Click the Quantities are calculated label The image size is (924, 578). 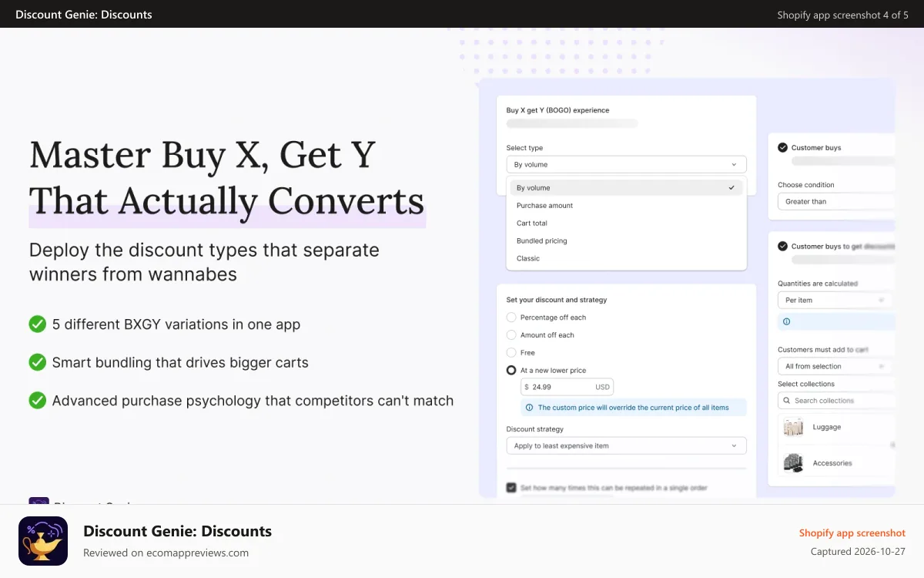818,284
